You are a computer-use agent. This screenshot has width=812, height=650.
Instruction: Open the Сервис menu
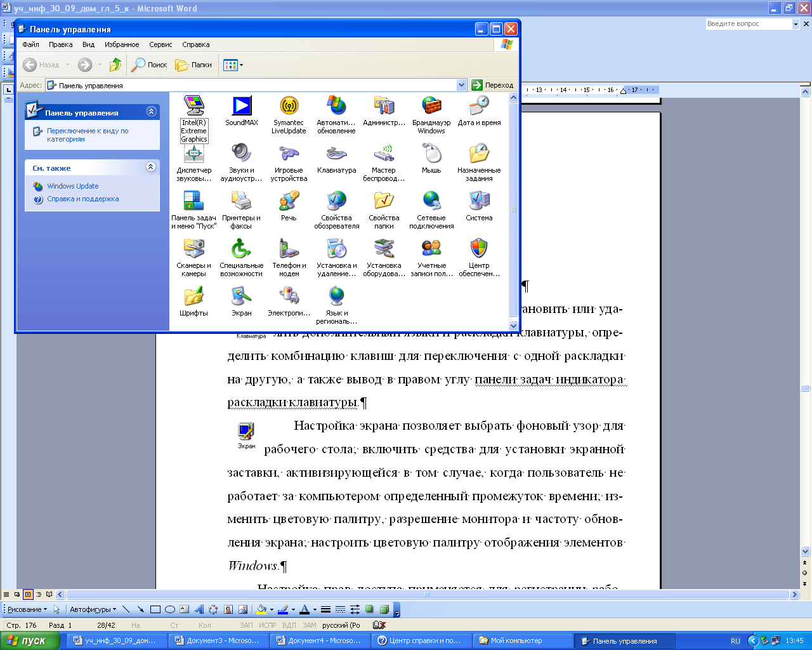[x=160, y=44]
